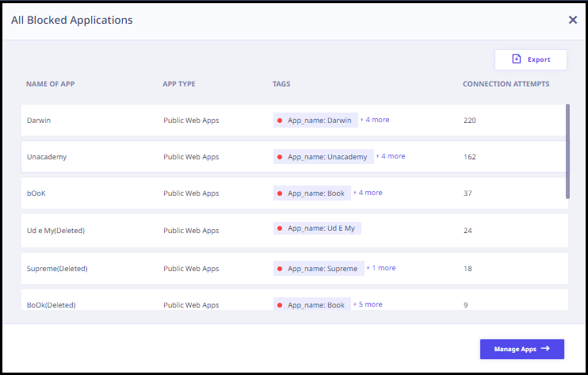This screenshot has width=588, height=375.
Task: Select the Unacademy app name
Action: point(47,157)
